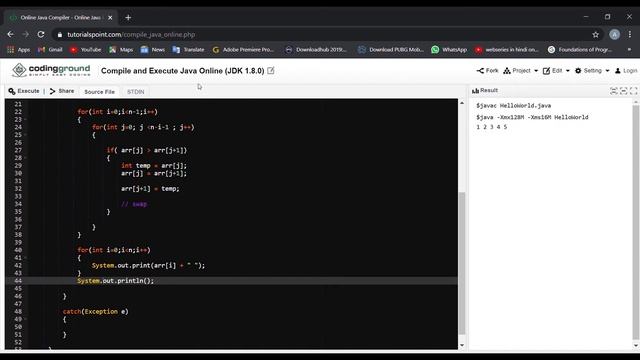Expand the Project dropdown menu
Image resolution: width=640 pixels, height=360 pixels.
point(520,71)
